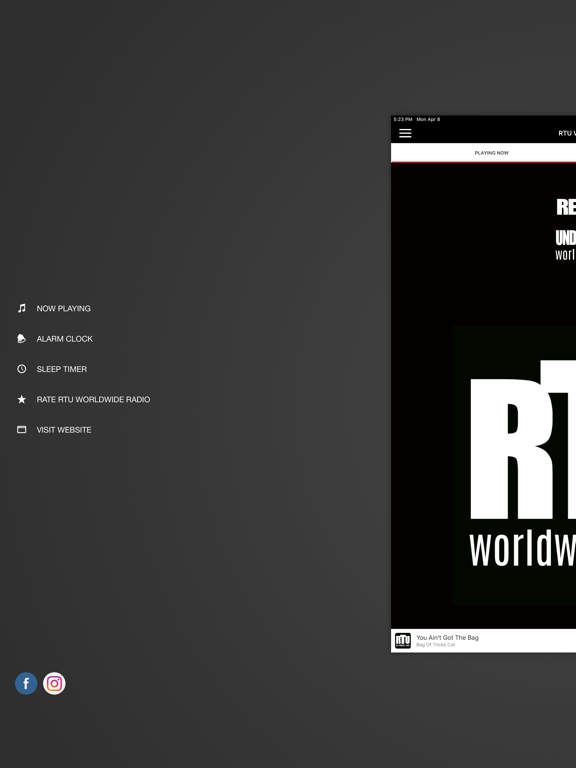The height and width of the screenshot is (768, 576).
Task: Click the RTU title in top bar
Action: pyautogui.click(x=567, y=133)
